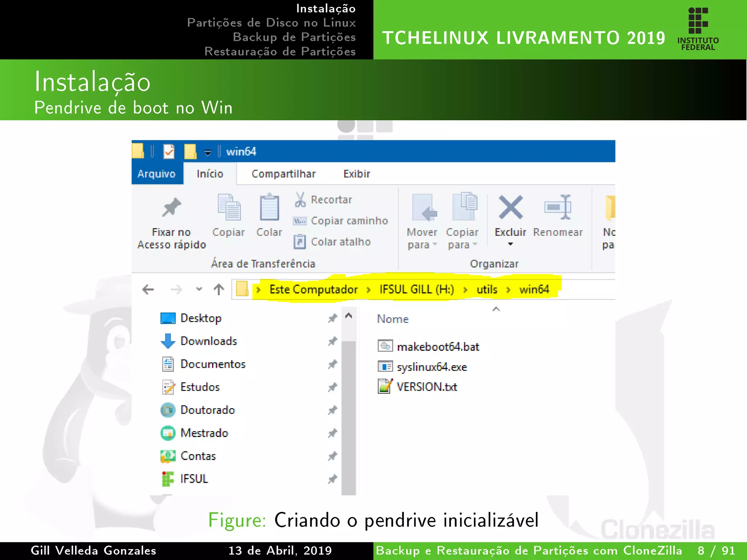The image size is (747, 560).
Task: Unpin IFSUL using its pin icon
Action: 332,479
